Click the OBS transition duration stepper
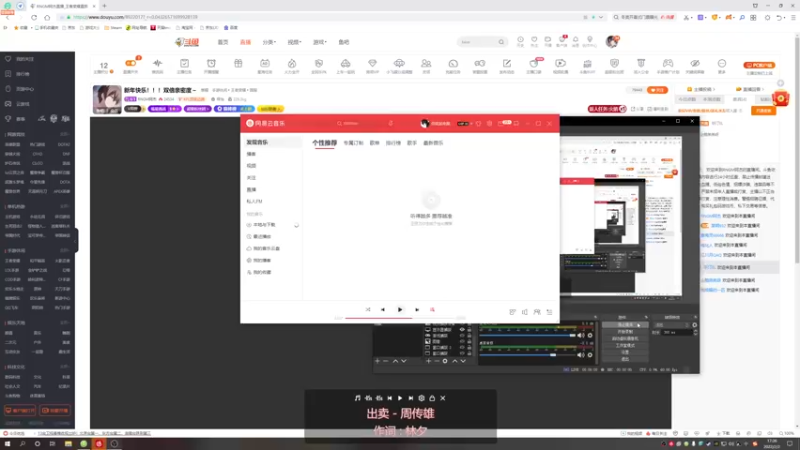 coord(695,332)
